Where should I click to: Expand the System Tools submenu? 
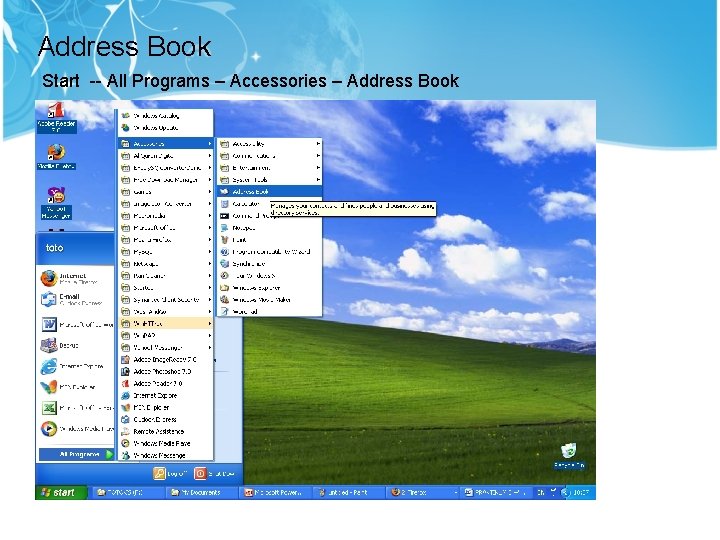270,180
